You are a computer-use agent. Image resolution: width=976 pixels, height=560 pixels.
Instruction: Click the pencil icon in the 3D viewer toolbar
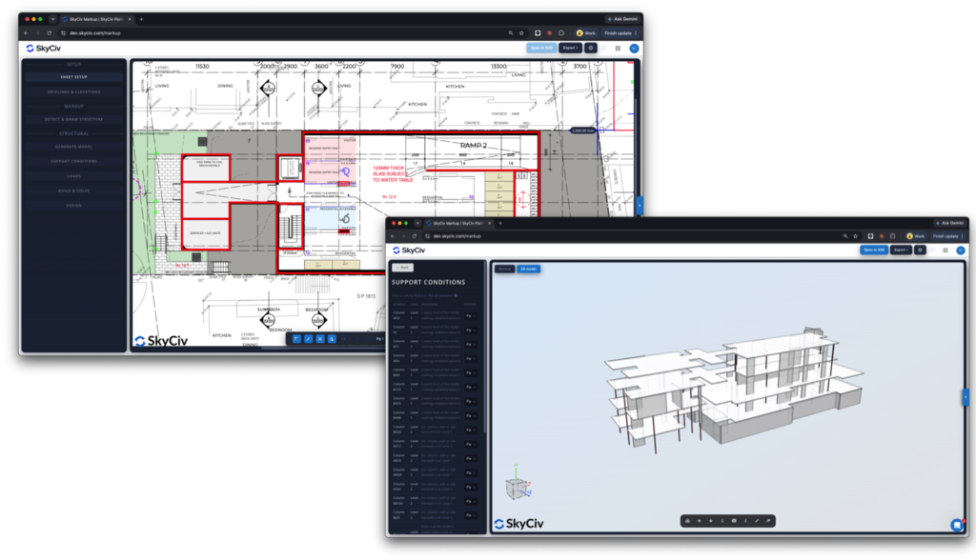tap(757, 521)
